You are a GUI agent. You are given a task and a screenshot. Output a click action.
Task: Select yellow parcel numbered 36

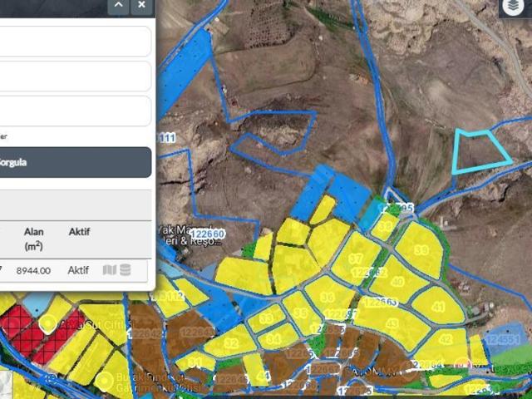click(328, 298)
